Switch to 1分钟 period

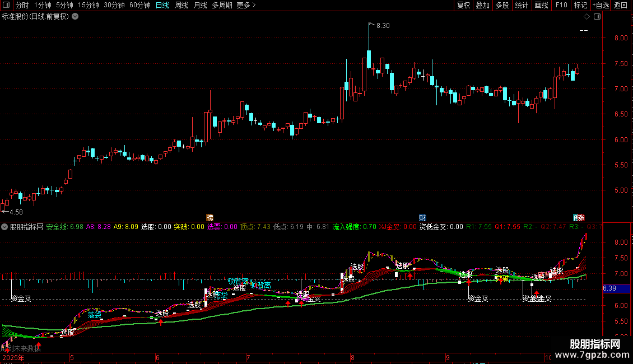[x=43, y=5]
